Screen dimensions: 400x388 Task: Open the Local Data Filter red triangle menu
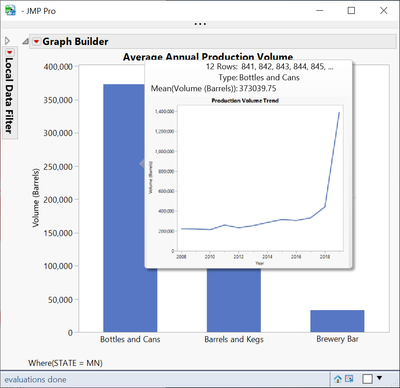[9, 52]
